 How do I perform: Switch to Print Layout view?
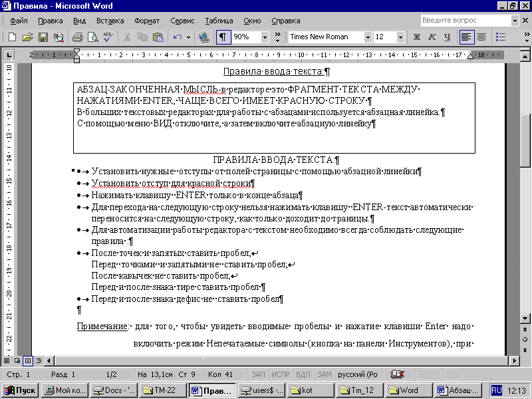[28, 360]
